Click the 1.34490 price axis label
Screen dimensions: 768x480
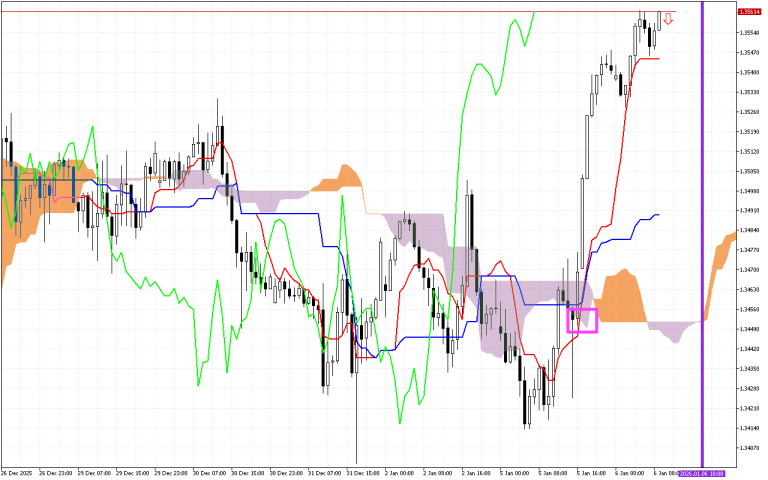749,329
